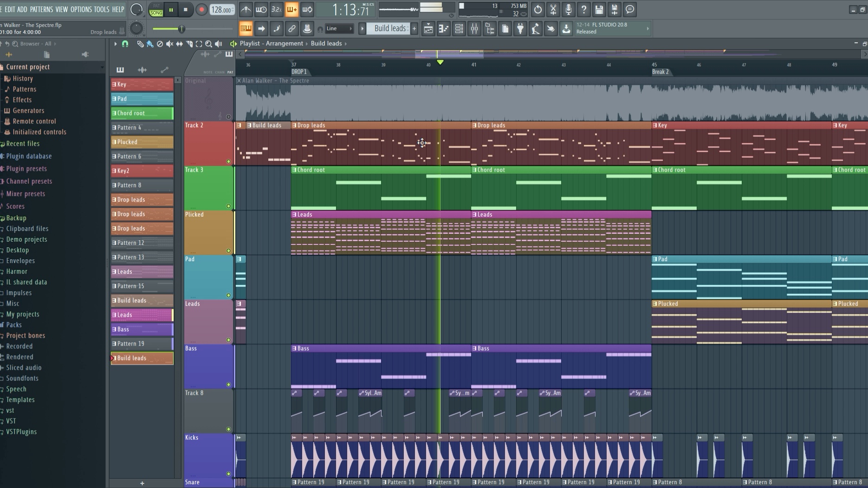Select the Slip tool in playlist

(x=179, y=44)
